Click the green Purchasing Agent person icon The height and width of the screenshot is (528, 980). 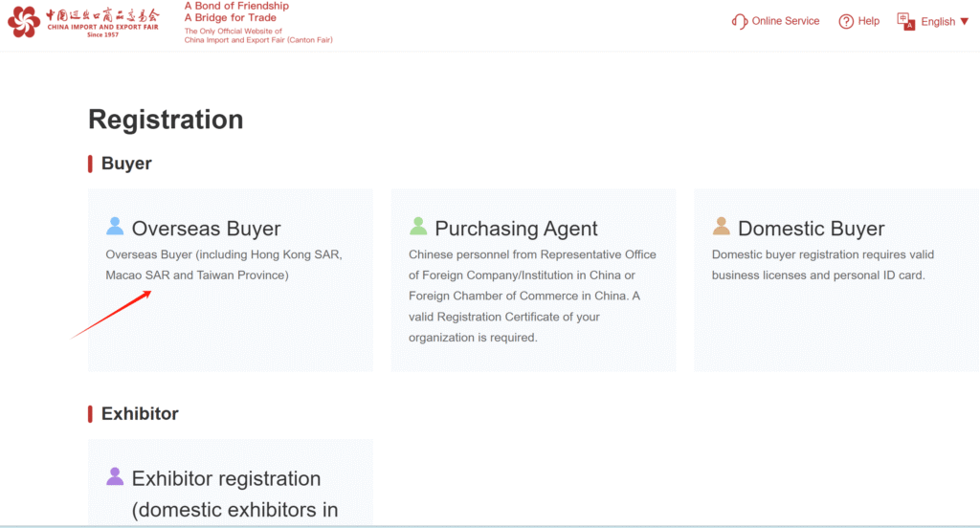pos(418,227)
